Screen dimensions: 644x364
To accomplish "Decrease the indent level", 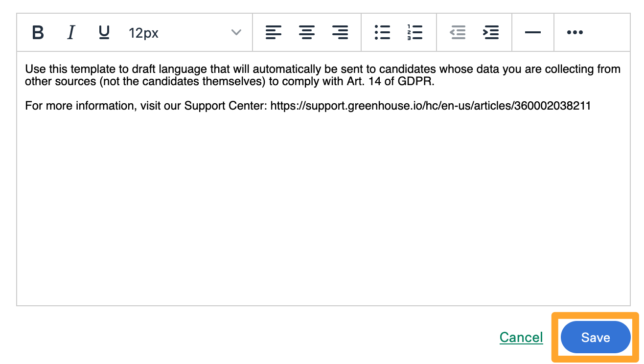I will (458, 33).
